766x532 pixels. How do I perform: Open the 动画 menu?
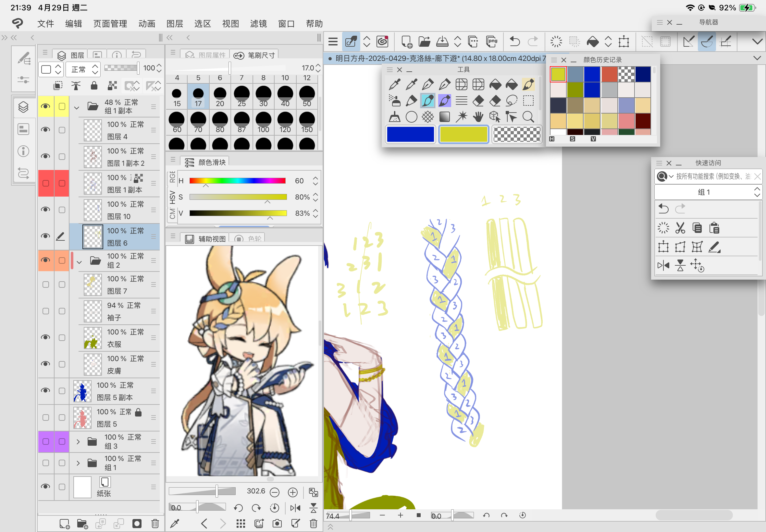click(x=147, y=24)
